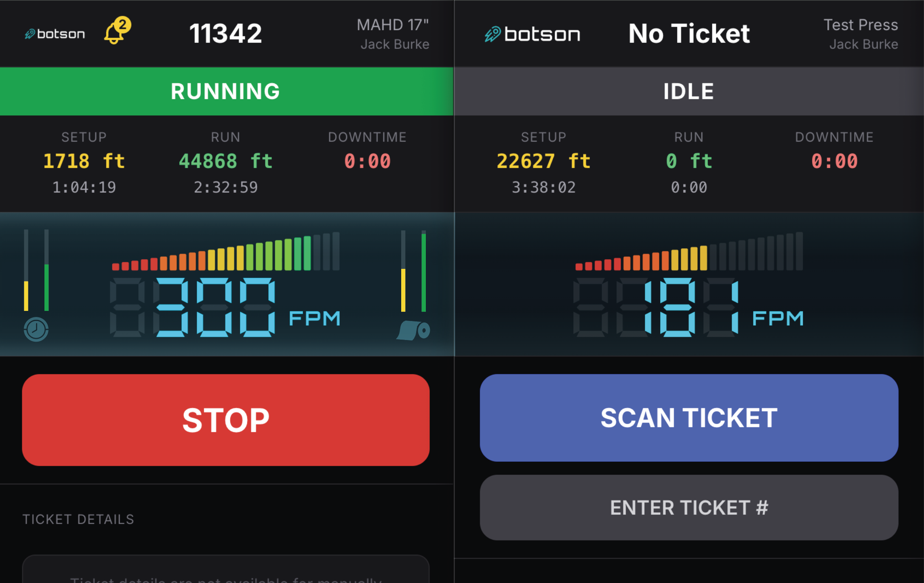The width and height of the screenshot is (924, 583).
Task: Click the idle press speed bar graph
Action: click(688, 253)
